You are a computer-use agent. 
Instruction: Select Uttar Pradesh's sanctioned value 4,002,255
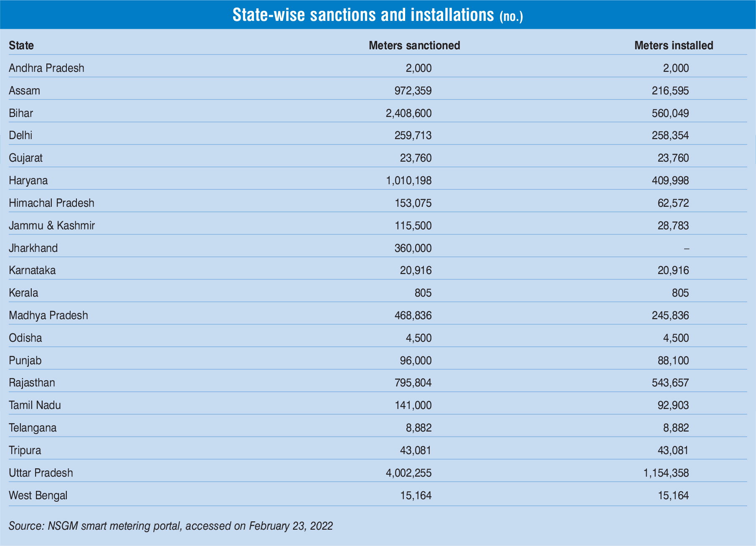tap(408, 473)
